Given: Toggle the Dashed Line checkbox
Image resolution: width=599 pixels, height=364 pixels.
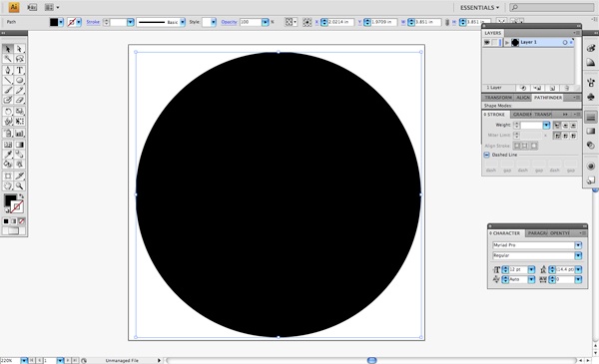Looking at the screenshot, I should click(x=486, y=155).
